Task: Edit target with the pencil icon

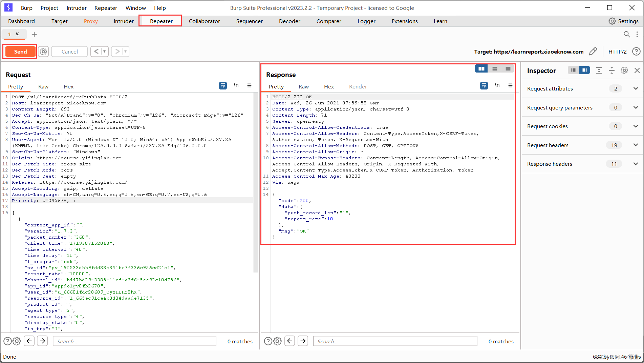Action: (x=593, y=52)
